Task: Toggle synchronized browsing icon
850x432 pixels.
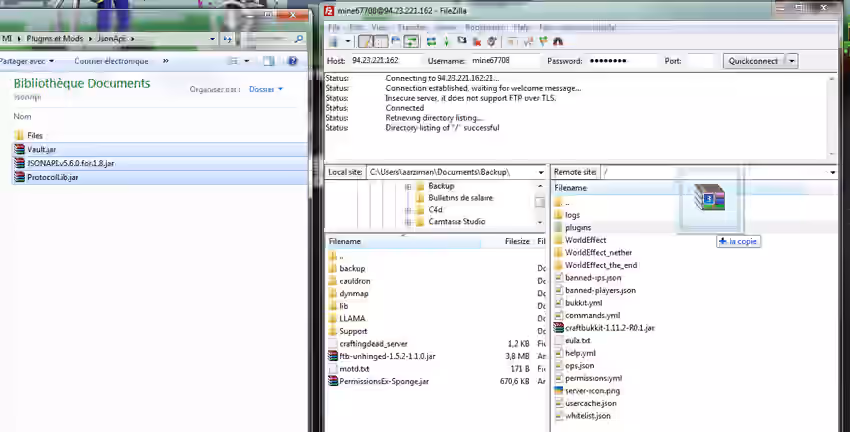Action: 543,42
